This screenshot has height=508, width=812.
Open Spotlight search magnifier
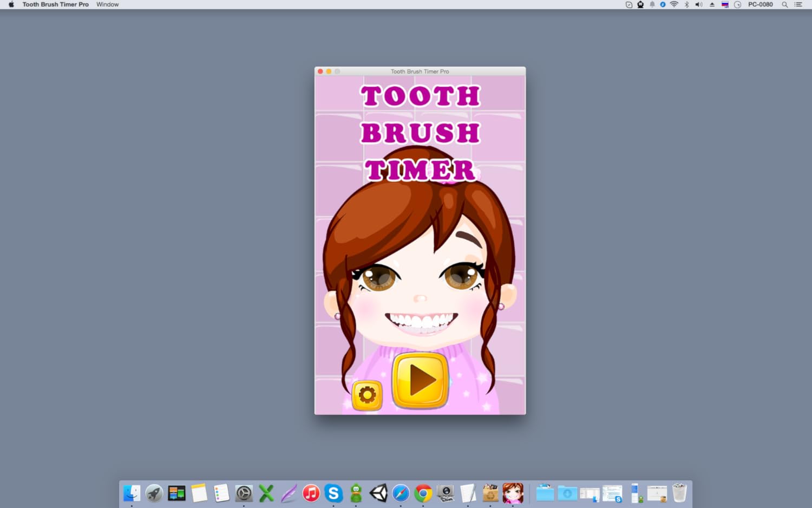point(784,4)
